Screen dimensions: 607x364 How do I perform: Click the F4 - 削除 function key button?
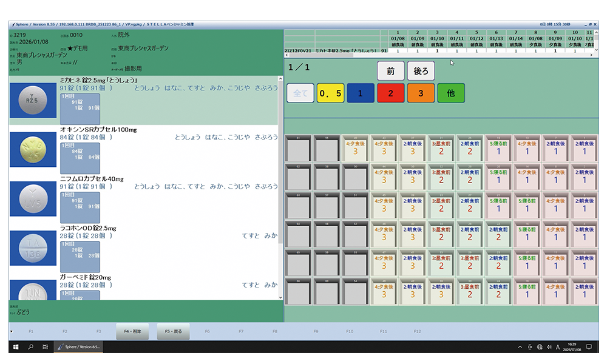[x=132, y=331]
